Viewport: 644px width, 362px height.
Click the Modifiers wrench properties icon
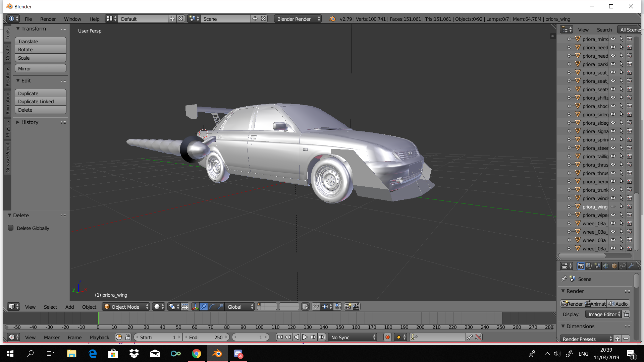click(631, 266)
